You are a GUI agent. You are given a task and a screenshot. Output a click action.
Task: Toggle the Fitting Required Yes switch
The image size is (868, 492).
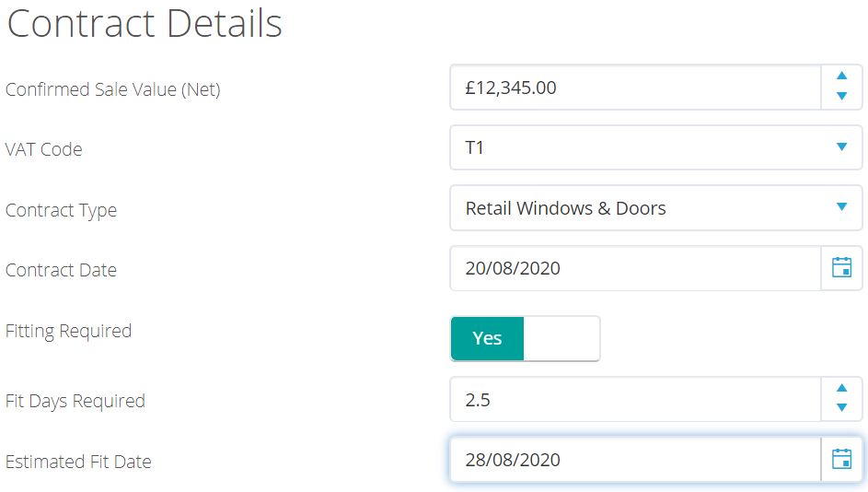[x=487, y=338]
